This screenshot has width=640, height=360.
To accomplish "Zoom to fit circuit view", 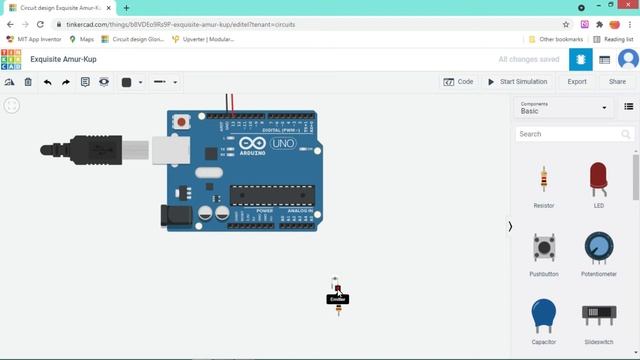I will 11,105.
